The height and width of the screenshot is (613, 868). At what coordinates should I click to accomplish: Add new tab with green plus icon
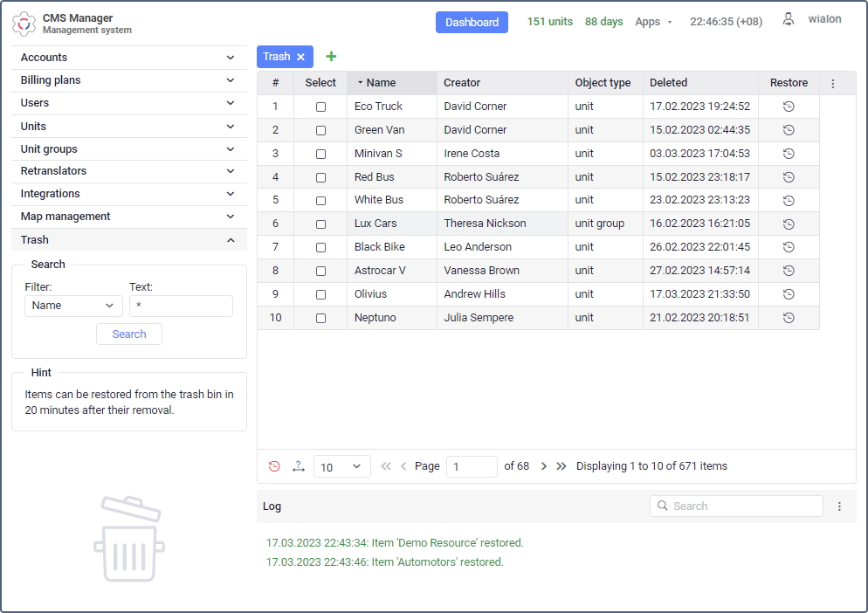[331, 57]
